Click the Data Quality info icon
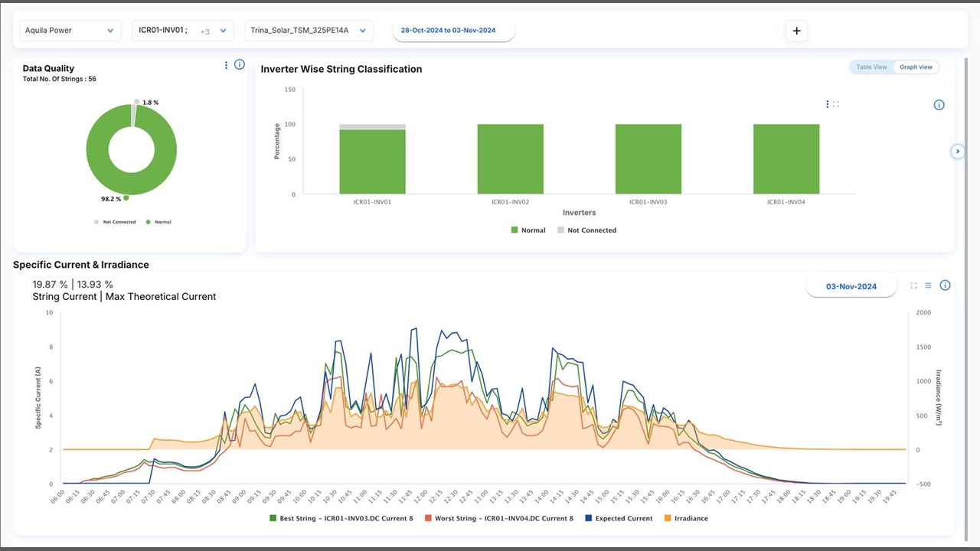 pos(239,65)
